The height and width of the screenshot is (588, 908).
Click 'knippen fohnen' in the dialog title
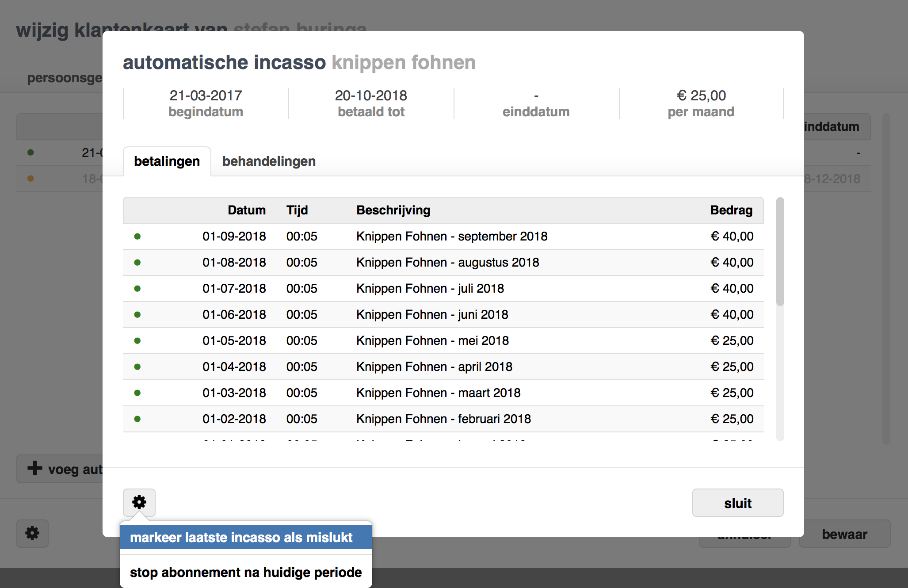click(x=404, y=62)
